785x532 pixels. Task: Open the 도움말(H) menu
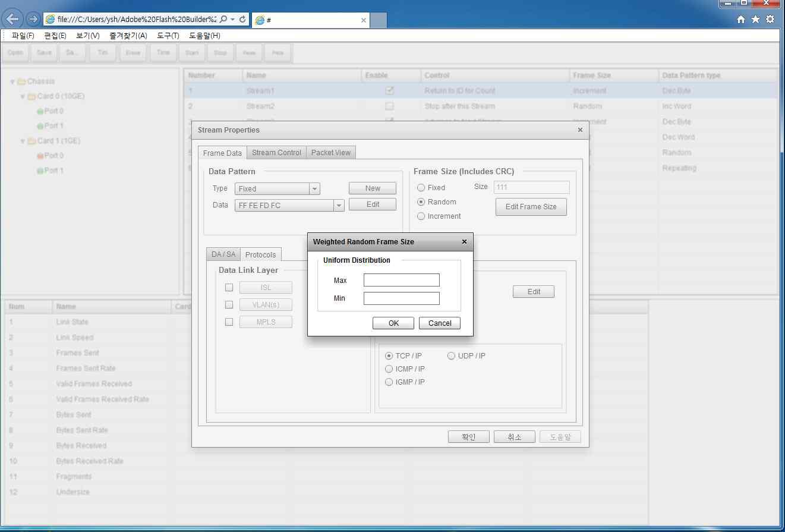[x=205, y=36]
